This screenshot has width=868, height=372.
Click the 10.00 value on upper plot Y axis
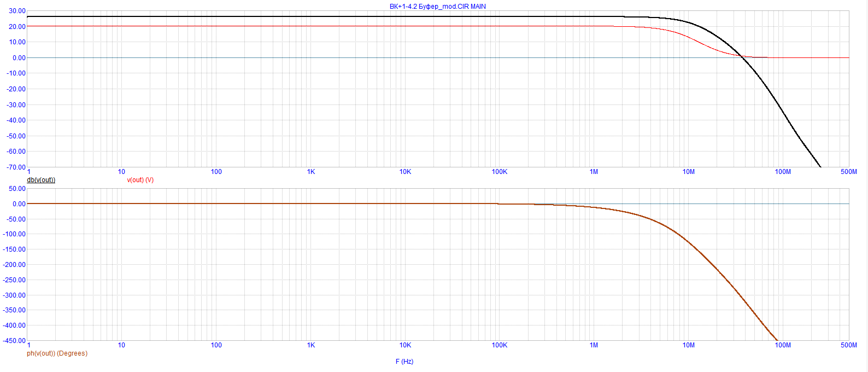(17, 42)
